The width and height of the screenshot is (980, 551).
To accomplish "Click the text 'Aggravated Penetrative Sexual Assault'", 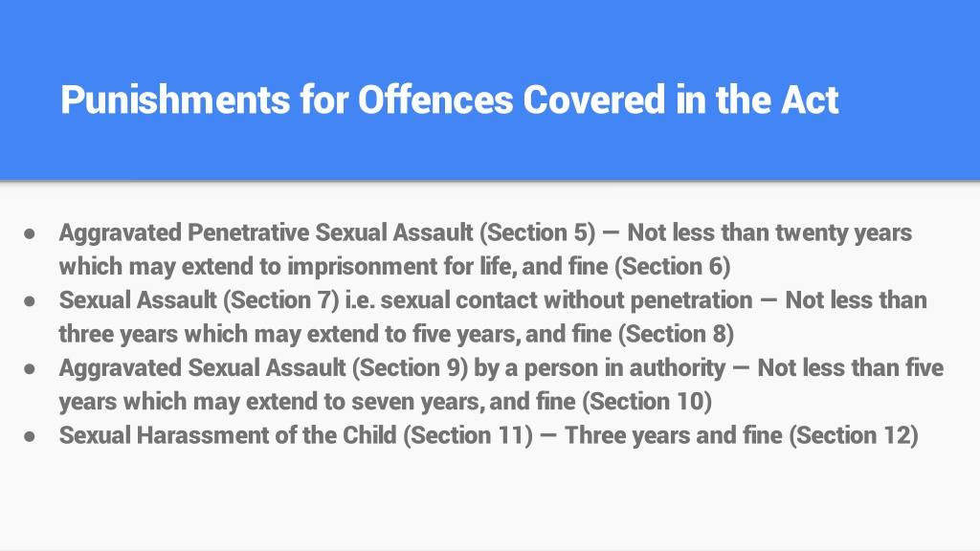I will [x=266, y=232].
